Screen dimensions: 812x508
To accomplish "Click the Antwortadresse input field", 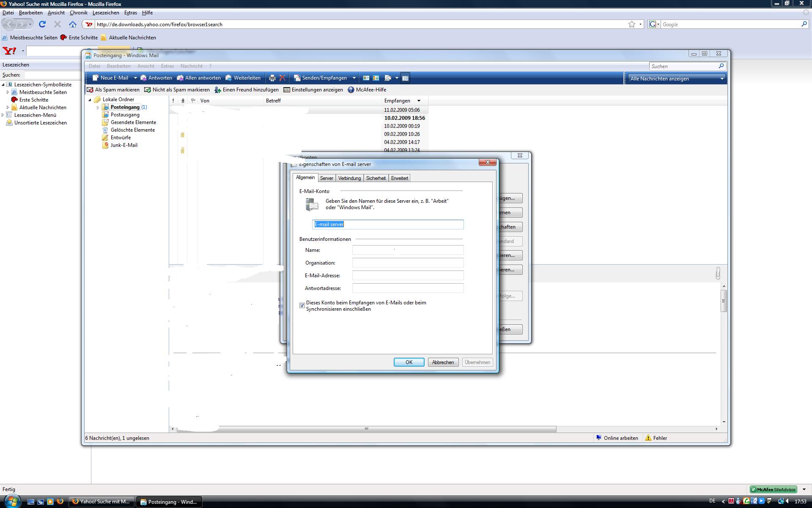I will [408, 288].
